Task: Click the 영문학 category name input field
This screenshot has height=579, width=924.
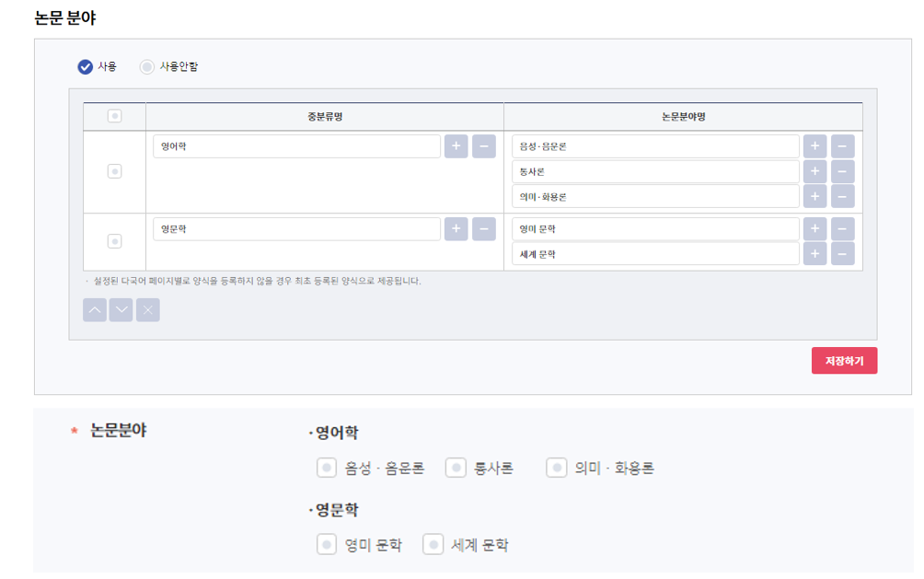Action: click(x=296, y=229)
